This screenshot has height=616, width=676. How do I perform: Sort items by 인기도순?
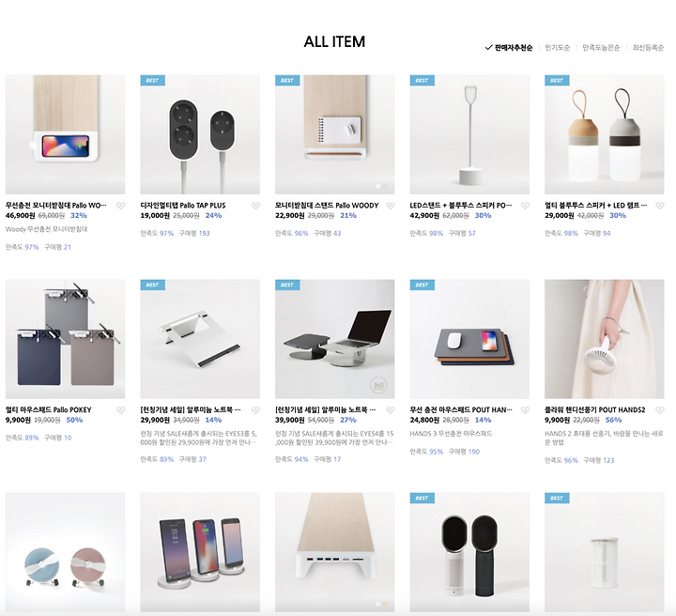tap(557, 47)
